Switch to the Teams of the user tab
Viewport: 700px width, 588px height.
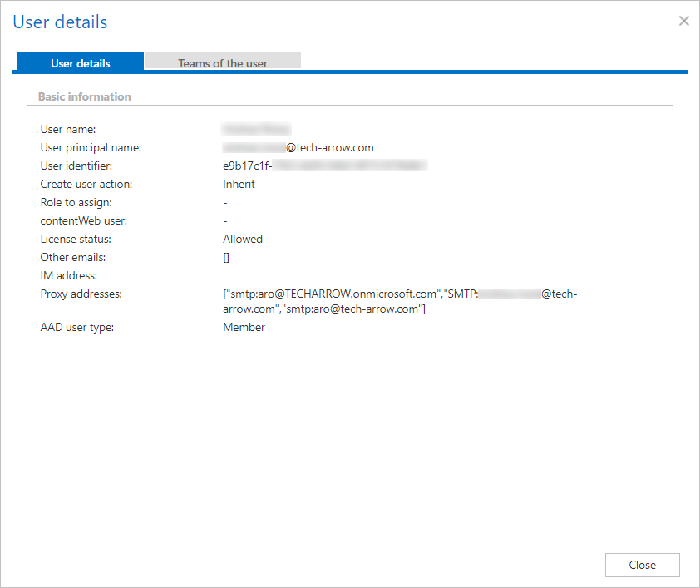(222, 63)
